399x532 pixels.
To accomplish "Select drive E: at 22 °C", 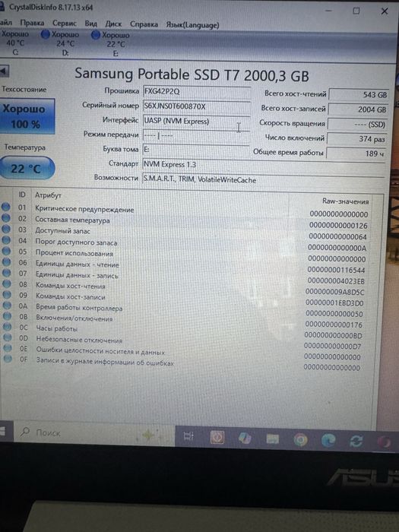I will (111, 44).
